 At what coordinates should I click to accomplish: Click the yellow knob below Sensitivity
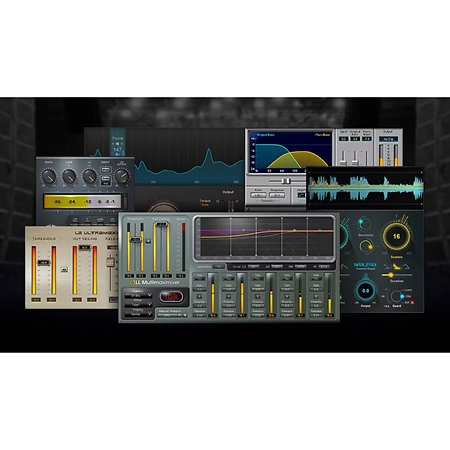[366, 246]
